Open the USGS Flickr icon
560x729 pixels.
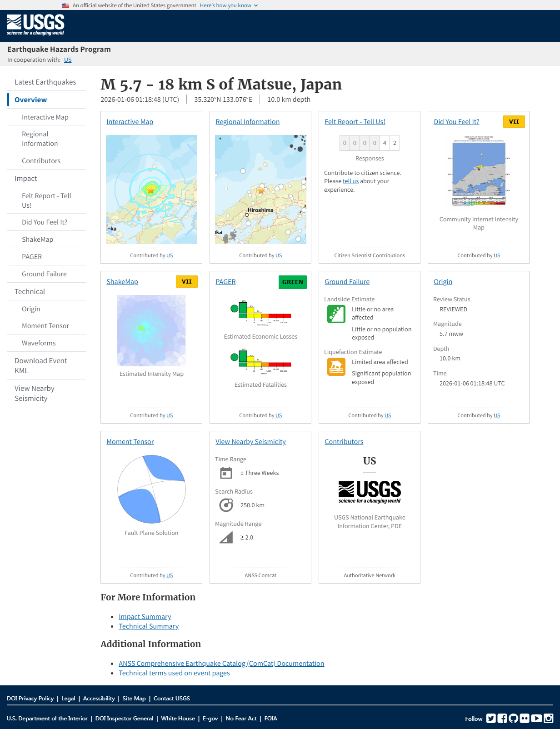tap(525, 718)
